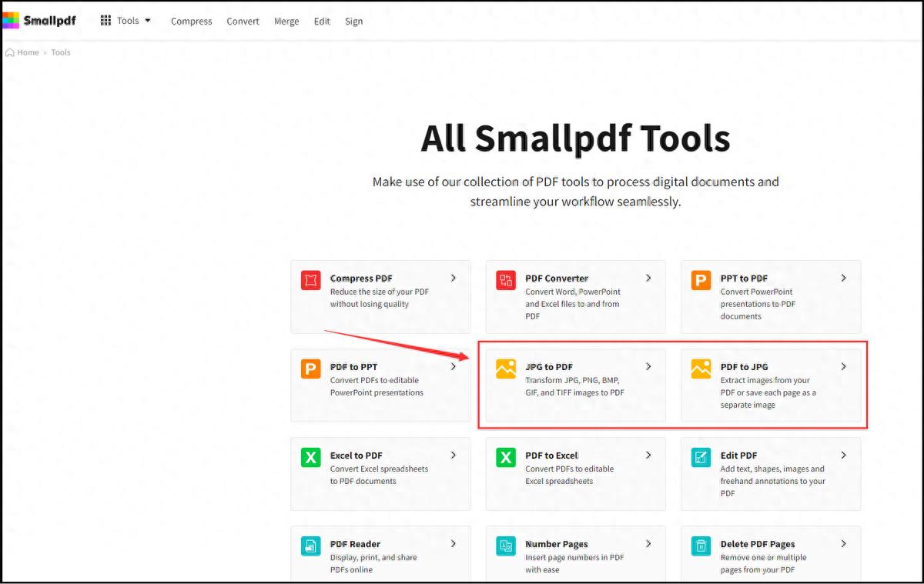
Task: Click the Smallpdf logo
Action: (40, 20)
